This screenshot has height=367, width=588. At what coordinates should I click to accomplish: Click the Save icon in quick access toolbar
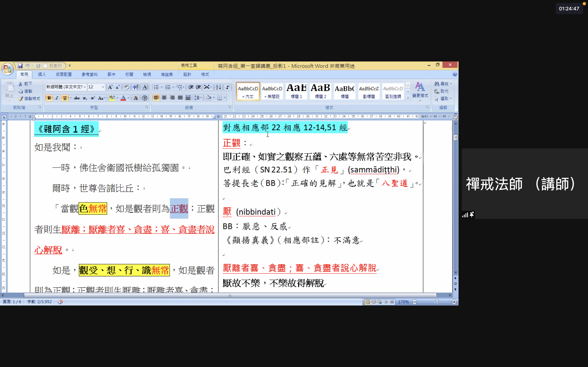tap(20, 66)
